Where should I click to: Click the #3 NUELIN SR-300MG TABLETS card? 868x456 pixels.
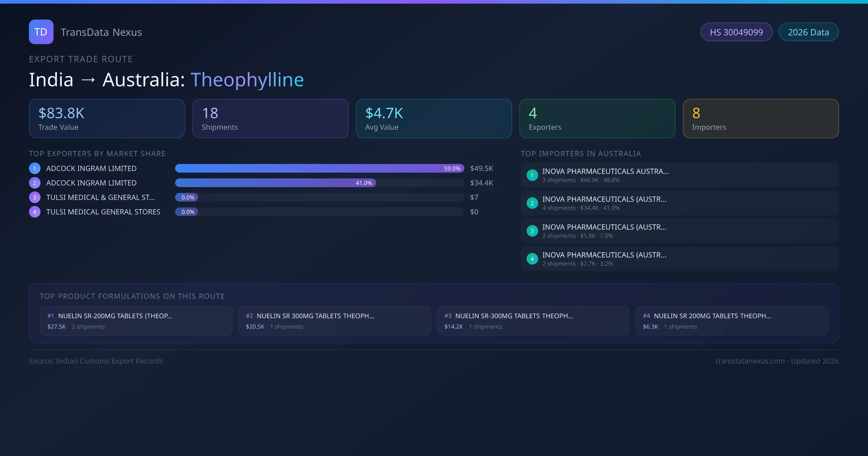(x=533, y=321)
